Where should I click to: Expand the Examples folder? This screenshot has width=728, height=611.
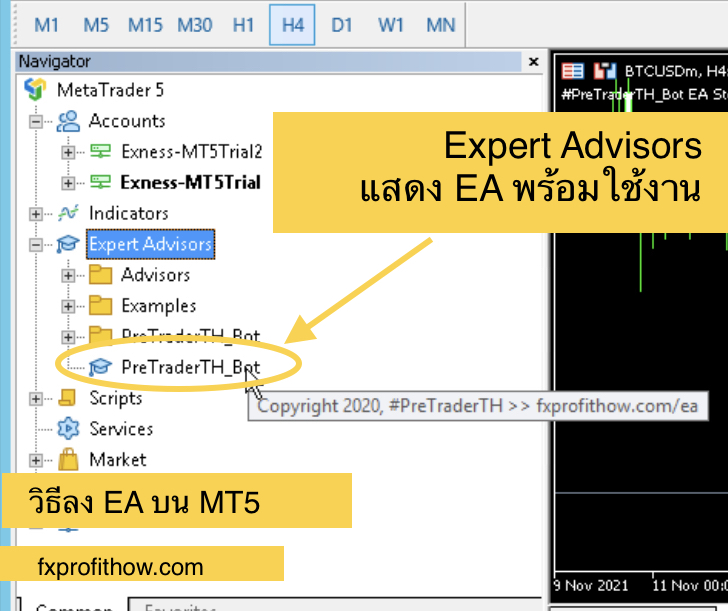click(68, 306)
